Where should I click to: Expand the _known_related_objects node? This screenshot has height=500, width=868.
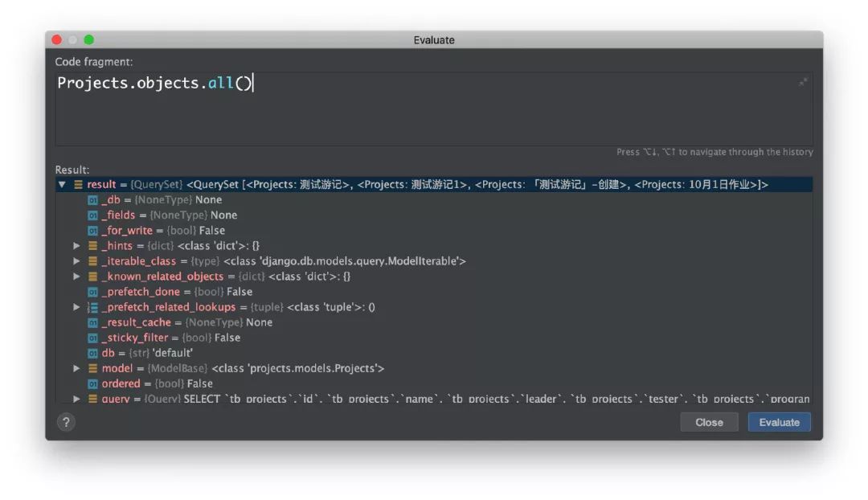77,277
